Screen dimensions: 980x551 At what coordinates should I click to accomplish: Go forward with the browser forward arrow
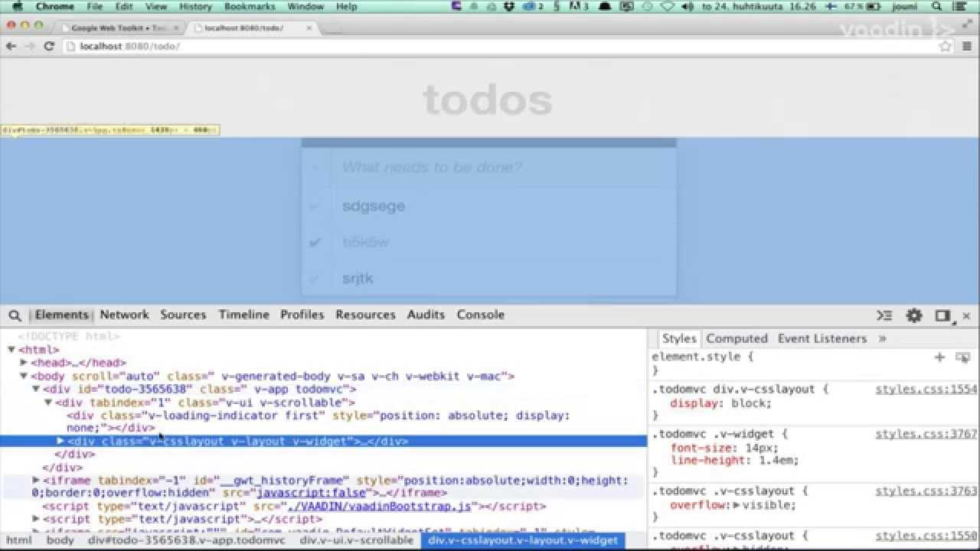(x=29, y=46)
